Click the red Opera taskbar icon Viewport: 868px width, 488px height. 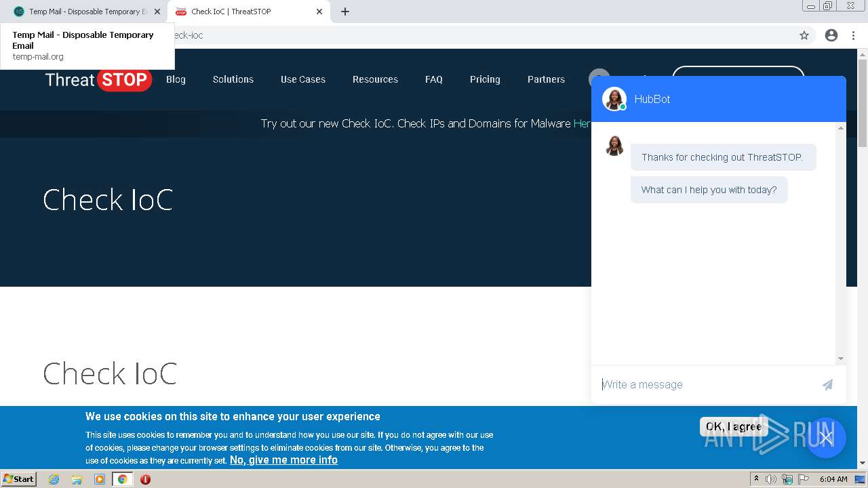click(x=145, y=479)
